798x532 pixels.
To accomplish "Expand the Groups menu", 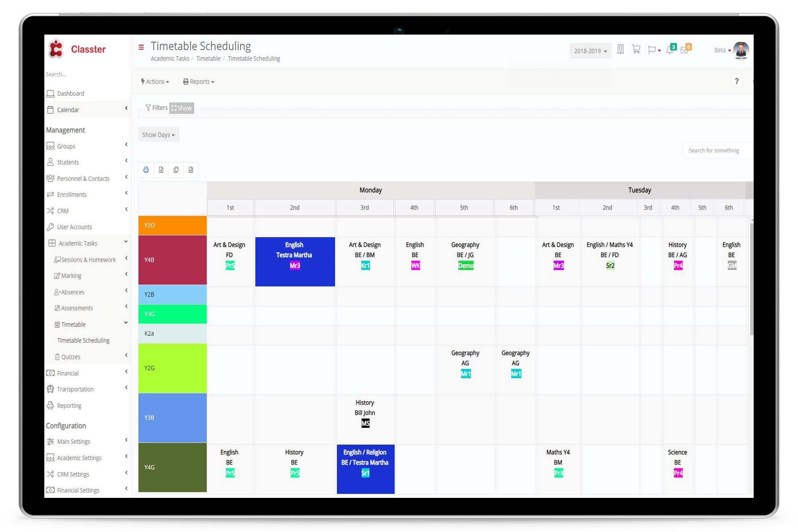I will (87, 146).
